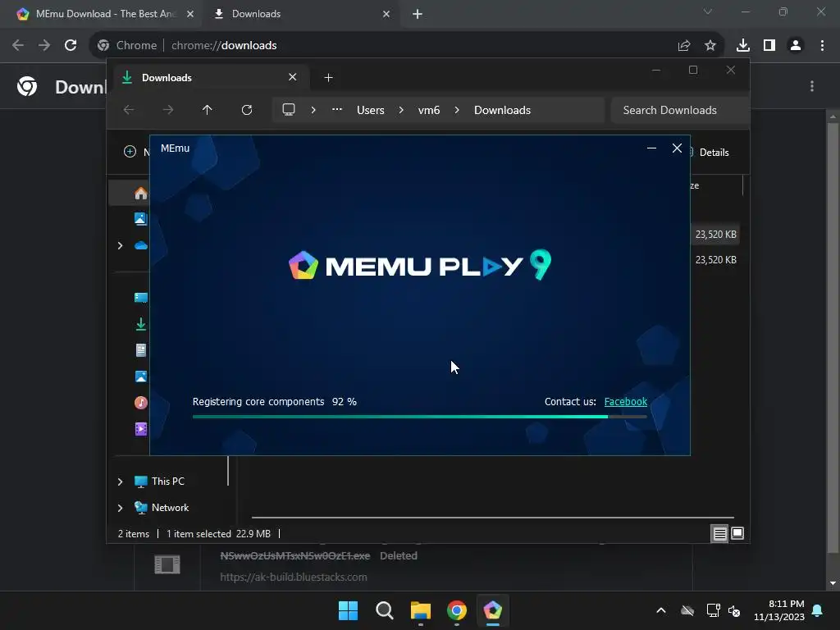The width and height of the screenshot is (840, 630).
Task: Click the MEmu installer progress bar
Action: (419, 416)
